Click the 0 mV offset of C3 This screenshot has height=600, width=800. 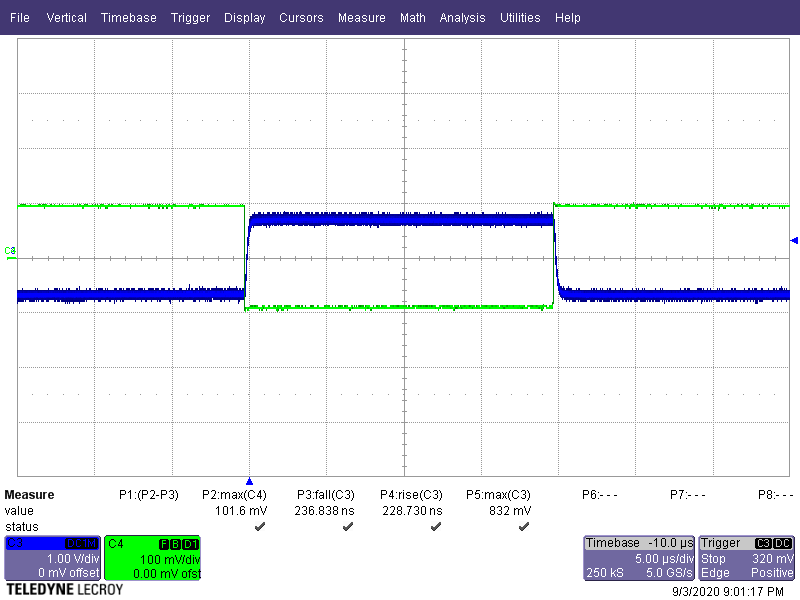pos(68,573)
